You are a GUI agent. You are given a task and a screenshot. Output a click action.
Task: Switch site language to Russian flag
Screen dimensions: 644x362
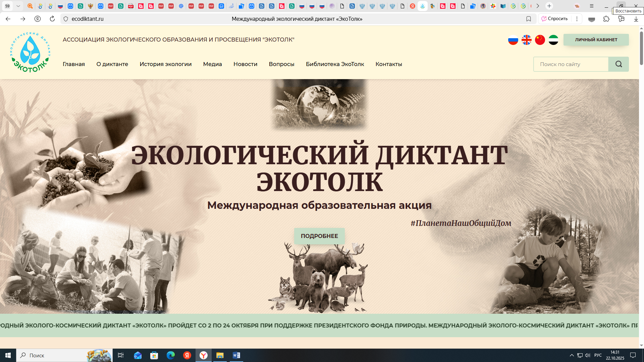[513, 40]
